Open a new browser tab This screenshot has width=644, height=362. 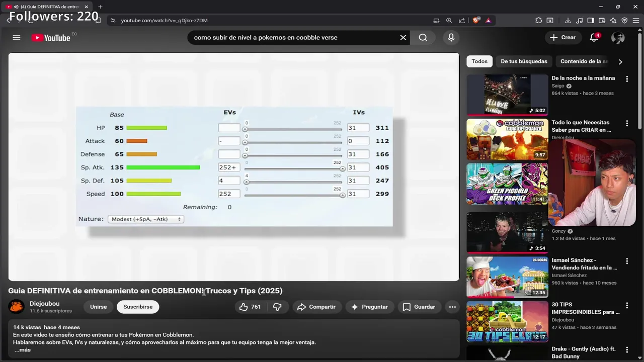click(x=100, y=7)
